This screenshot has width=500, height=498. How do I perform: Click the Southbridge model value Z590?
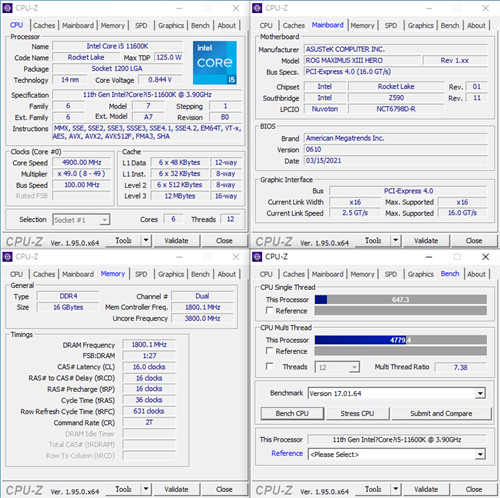click(x=396, y=98)
